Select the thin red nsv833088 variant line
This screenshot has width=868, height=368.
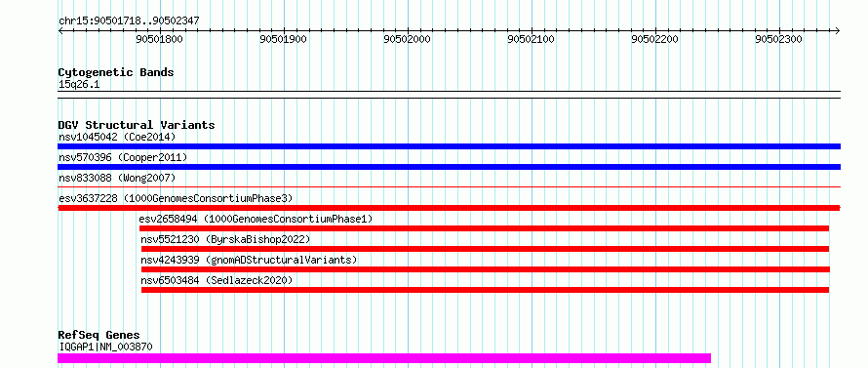449,187
